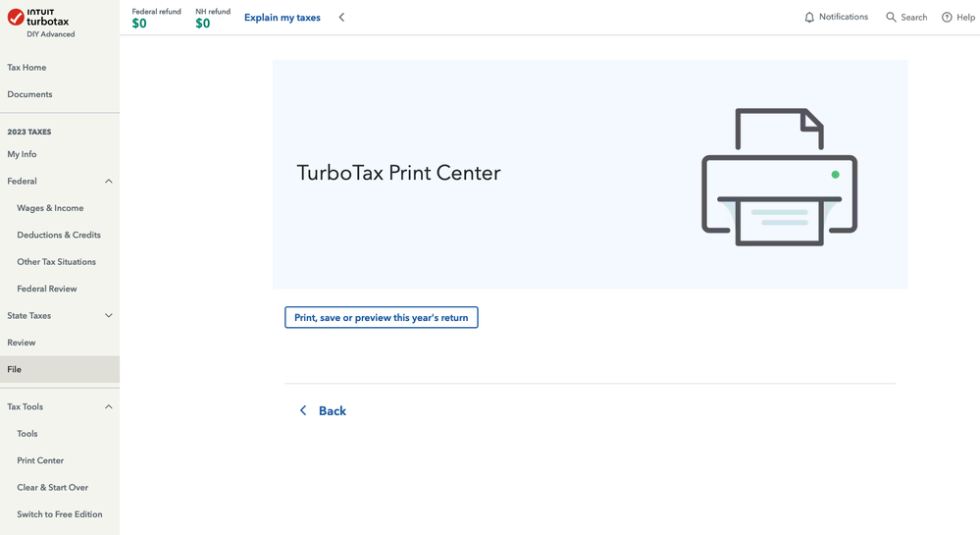Click the Help question mark icon

click(947, 18)
